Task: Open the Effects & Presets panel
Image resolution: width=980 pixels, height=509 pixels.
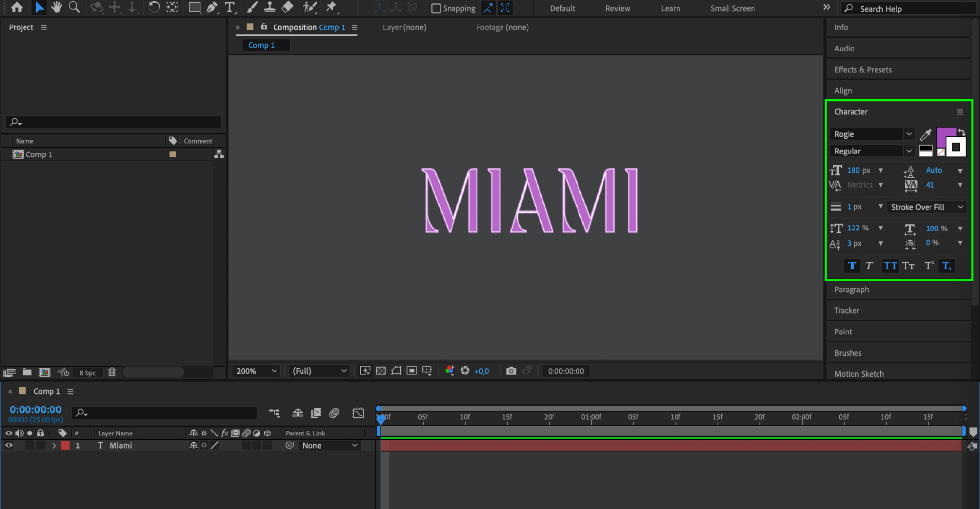Action: [x=863, y=70]
